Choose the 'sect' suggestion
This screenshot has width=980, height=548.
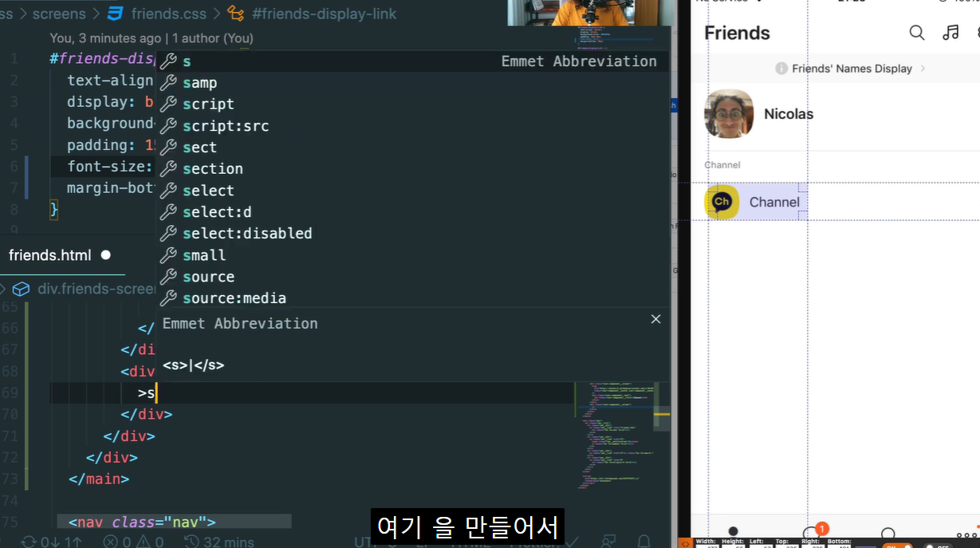pos(412,148)
